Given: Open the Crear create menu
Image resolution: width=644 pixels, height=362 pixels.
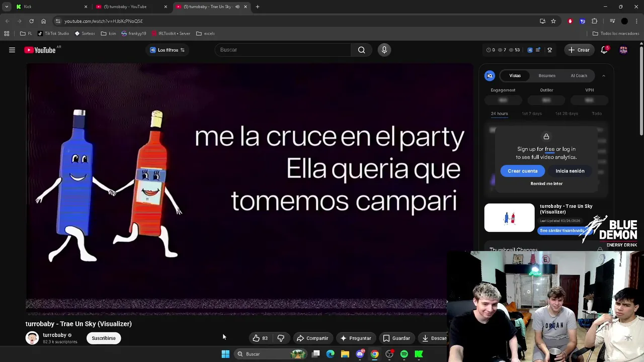Looking at the screenshot, I should pyautogui.click(x=579, y=50).
